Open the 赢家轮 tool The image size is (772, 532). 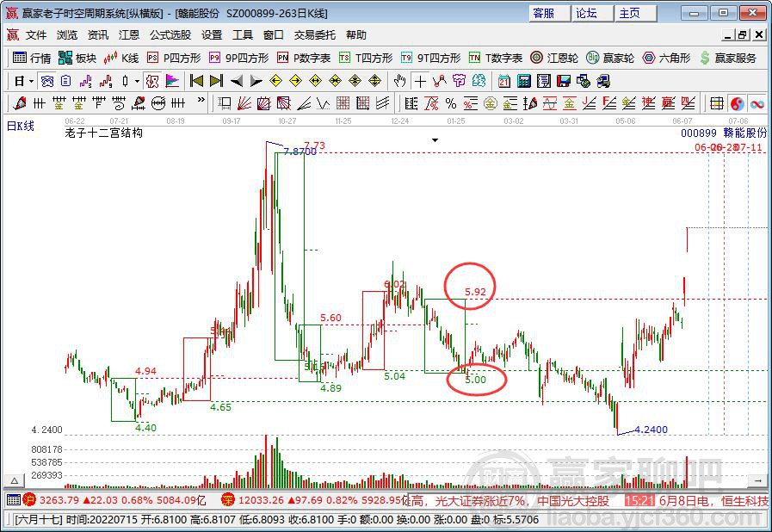point(610,59)
